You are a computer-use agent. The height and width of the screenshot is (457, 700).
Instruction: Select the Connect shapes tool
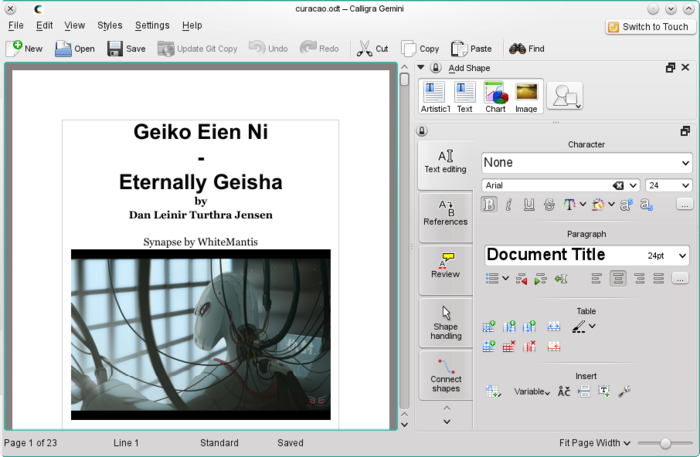445,375
